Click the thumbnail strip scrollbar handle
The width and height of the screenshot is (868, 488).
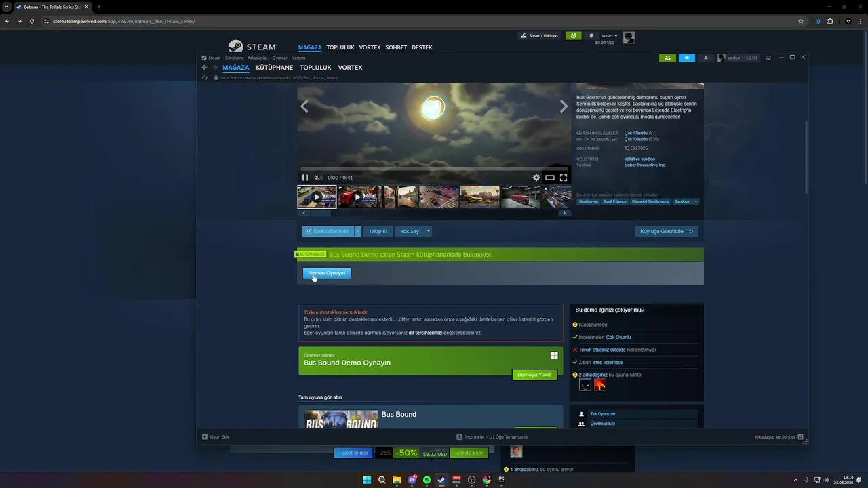point(321,213)
